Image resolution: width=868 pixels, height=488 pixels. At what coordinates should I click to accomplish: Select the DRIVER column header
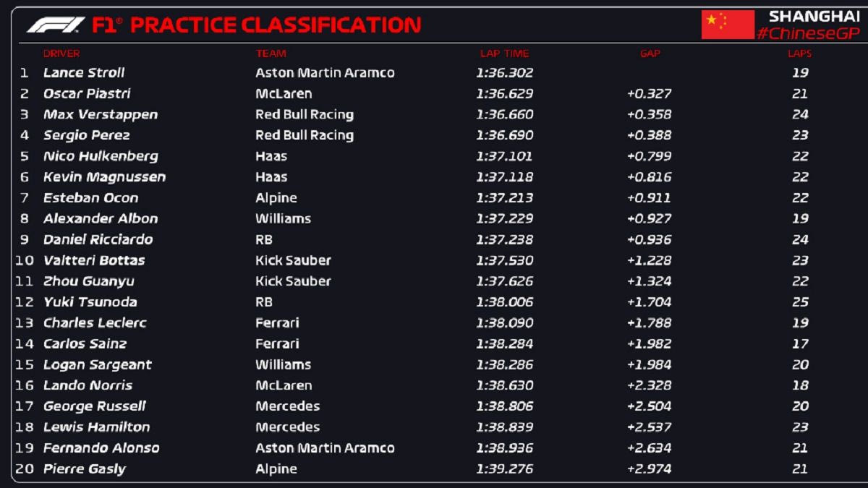(x=61, y=53)
